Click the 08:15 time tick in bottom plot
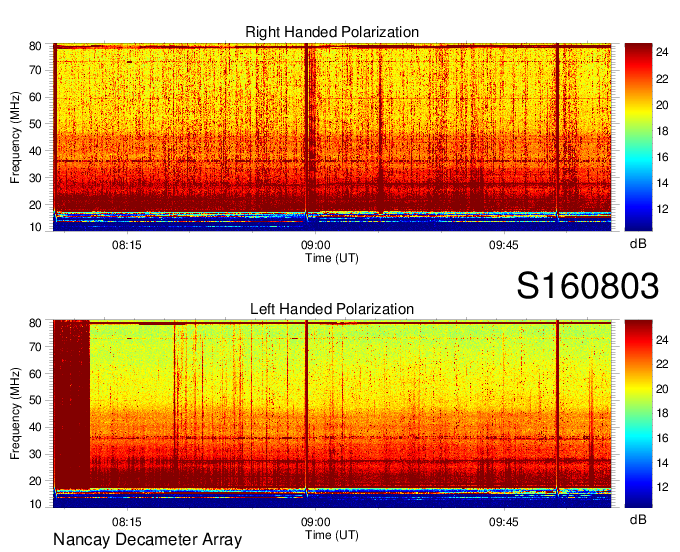 click(x=127, y=522)
